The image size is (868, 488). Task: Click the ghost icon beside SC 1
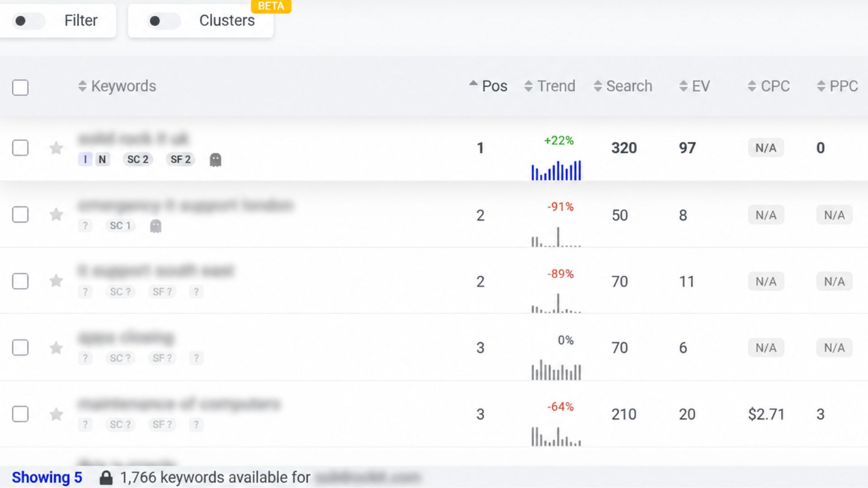click(x=156, y=226)
